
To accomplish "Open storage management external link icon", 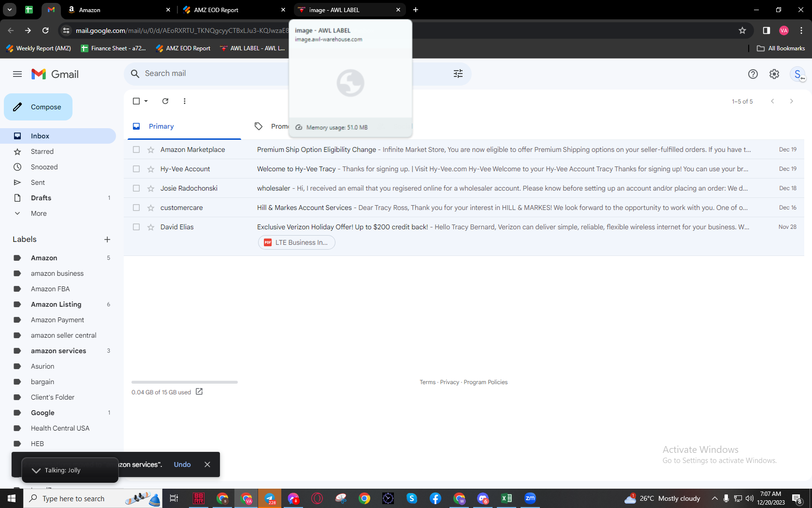I will (199, 391).
